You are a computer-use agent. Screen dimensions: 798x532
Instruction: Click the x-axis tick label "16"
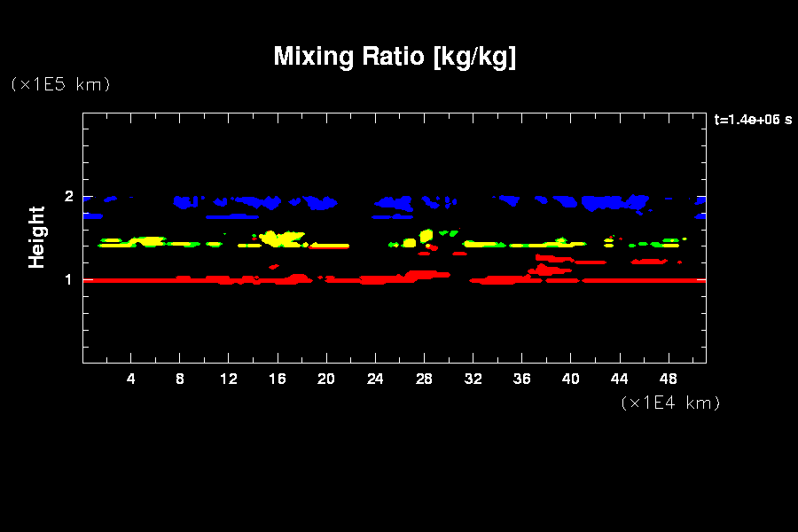(278, 379)
